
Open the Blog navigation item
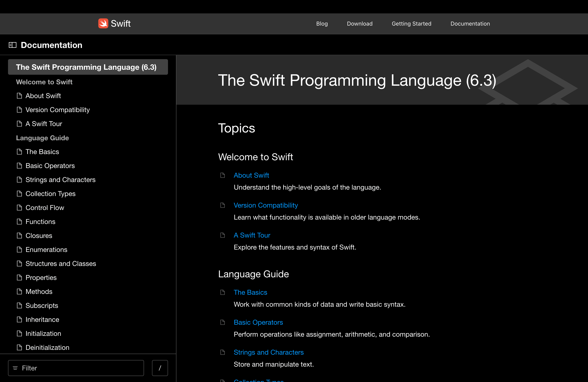tap(322, 24)
